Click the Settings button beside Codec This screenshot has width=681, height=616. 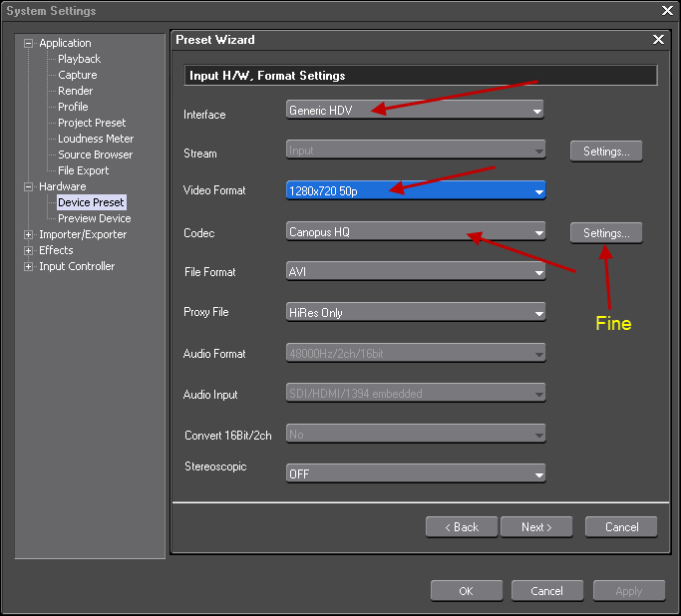pos(606,233)
